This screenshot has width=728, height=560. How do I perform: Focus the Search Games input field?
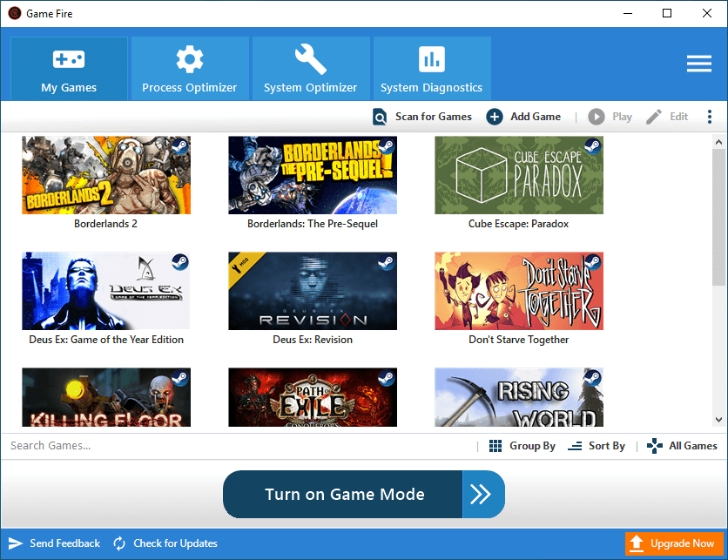tap(237, 446)
